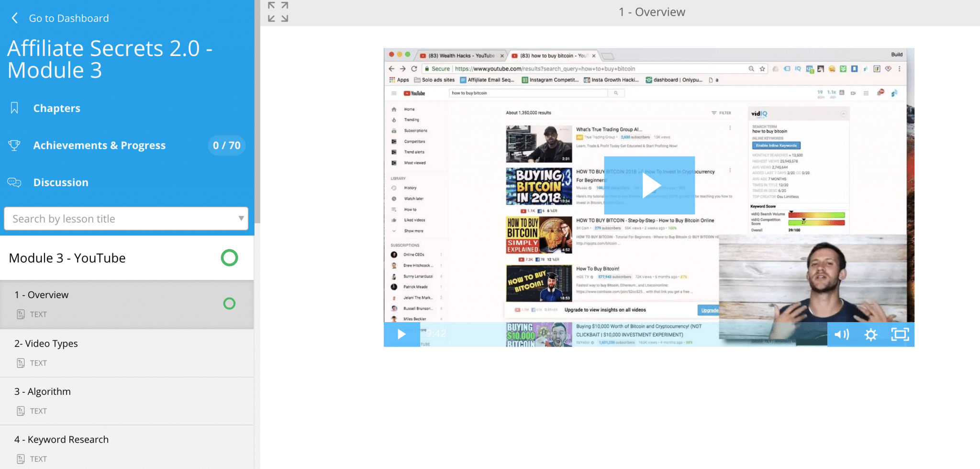Expand content to fullscreen with arrows icon
Image resolution: width=980 pixels, height=469 pixels.
[278, 12]
